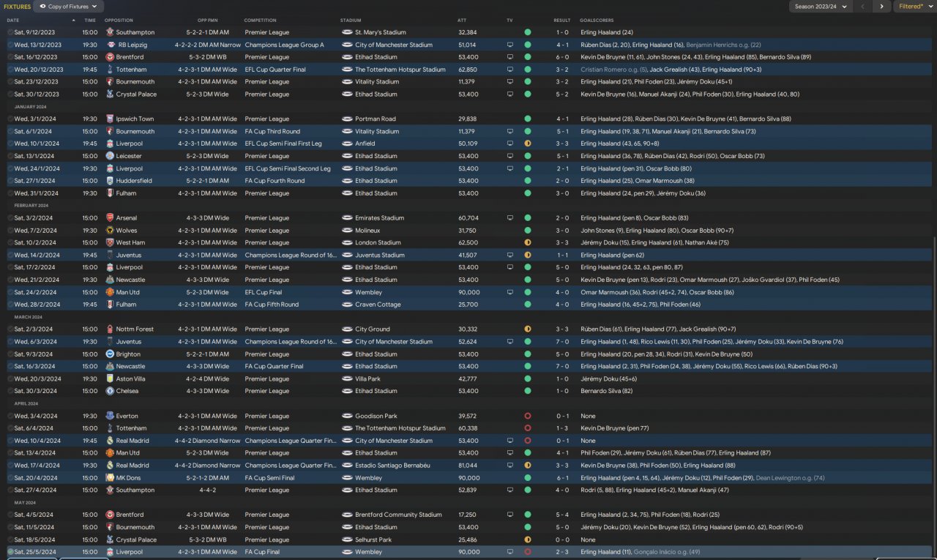Select the Sat, 2/3/2024 Nottm Forest fixture circle
Image resolution: width=937 pixels, height=560 pixels.
(10, 329)
